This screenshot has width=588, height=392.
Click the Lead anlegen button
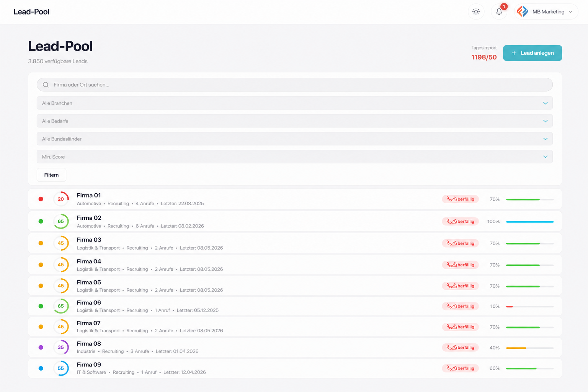point(532,53)
